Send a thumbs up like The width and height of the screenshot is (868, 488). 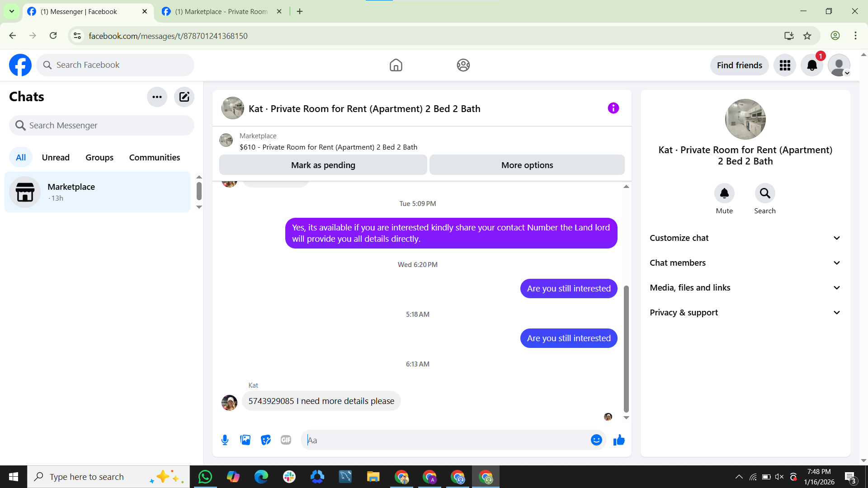pyautogui.click(x=619, y=440)
